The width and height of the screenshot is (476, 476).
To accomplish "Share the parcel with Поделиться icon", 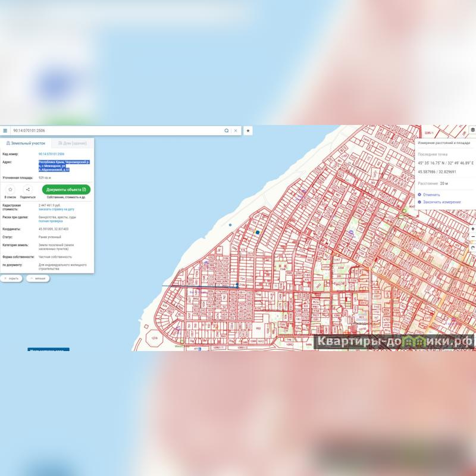I will (x=28, y=190).
